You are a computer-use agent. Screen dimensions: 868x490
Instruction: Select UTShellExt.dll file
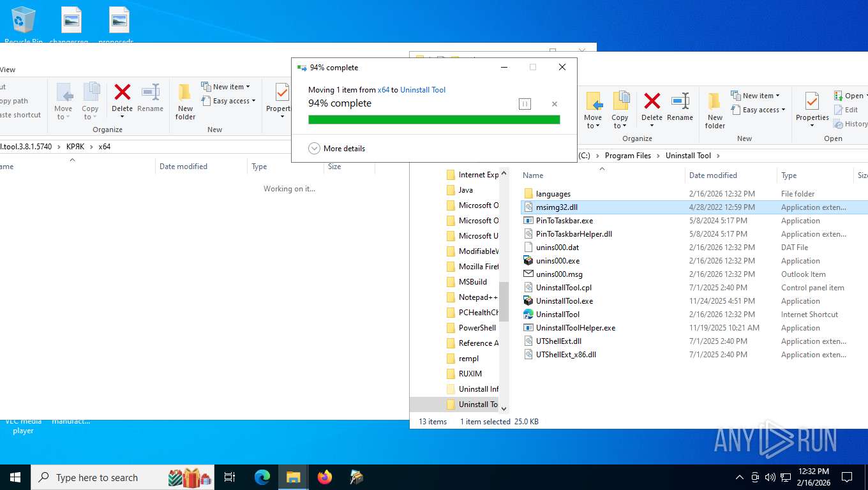[558, 341]
